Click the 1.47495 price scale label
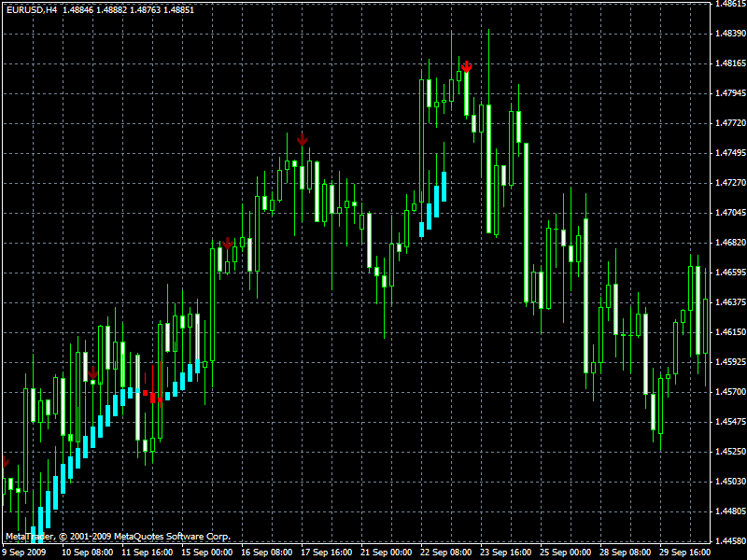Viewport: 747px width, 560px height. [x=730, y=153]
